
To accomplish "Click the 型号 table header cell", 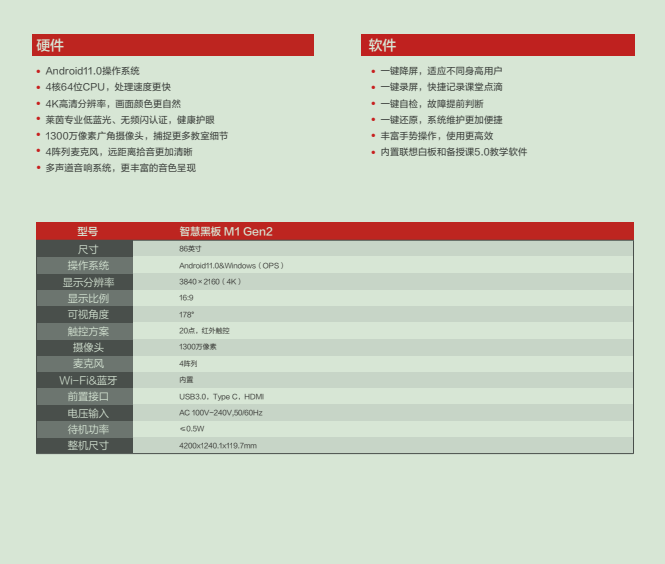I will pyautogui.click(x=87, y=232).
